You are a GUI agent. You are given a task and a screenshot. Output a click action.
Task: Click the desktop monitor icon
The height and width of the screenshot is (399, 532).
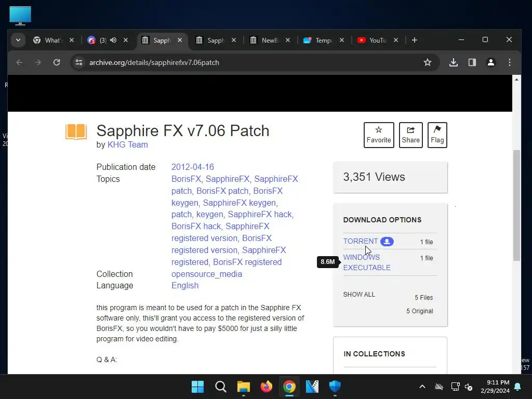20,16
